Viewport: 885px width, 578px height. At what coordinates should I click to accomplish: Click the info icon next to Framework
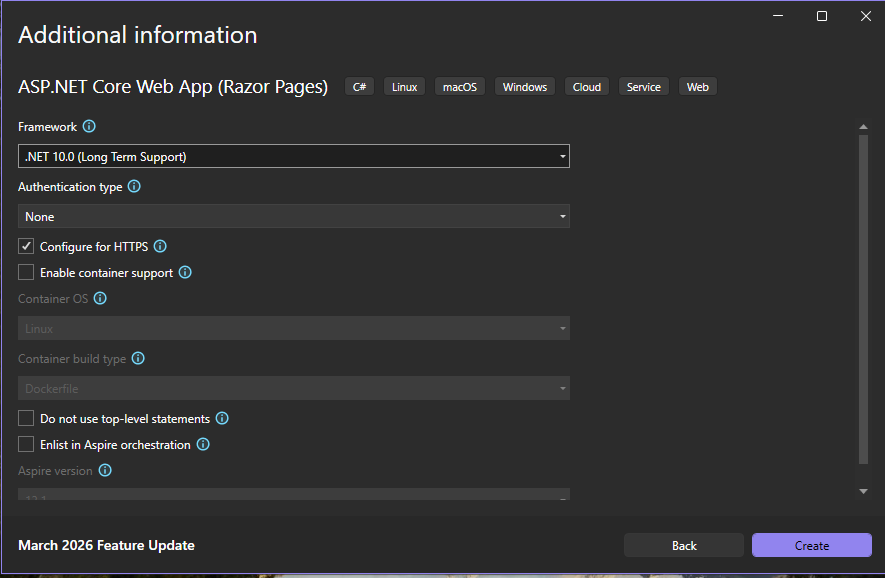pos(89,127)
